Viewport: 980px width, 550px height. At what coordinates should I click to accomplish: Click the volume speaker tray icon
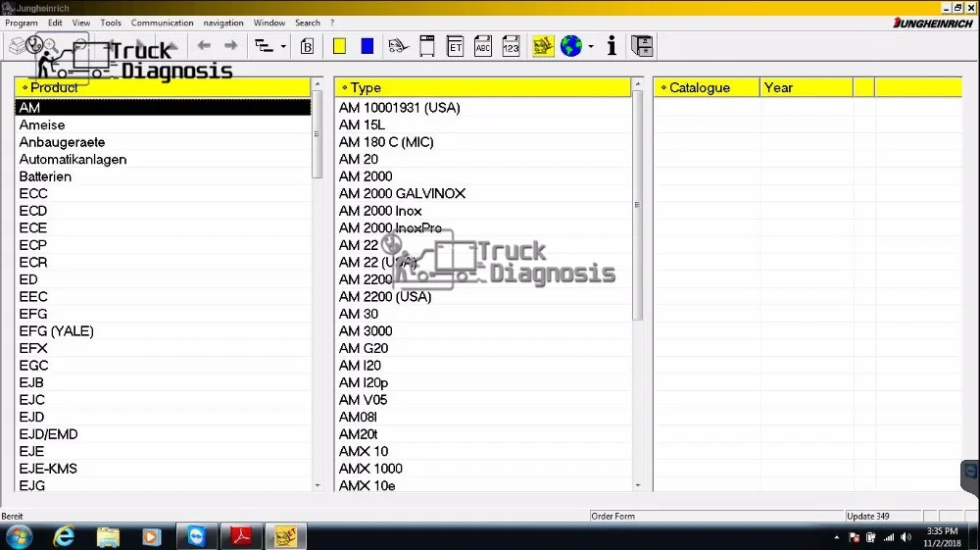coord(906,537)
